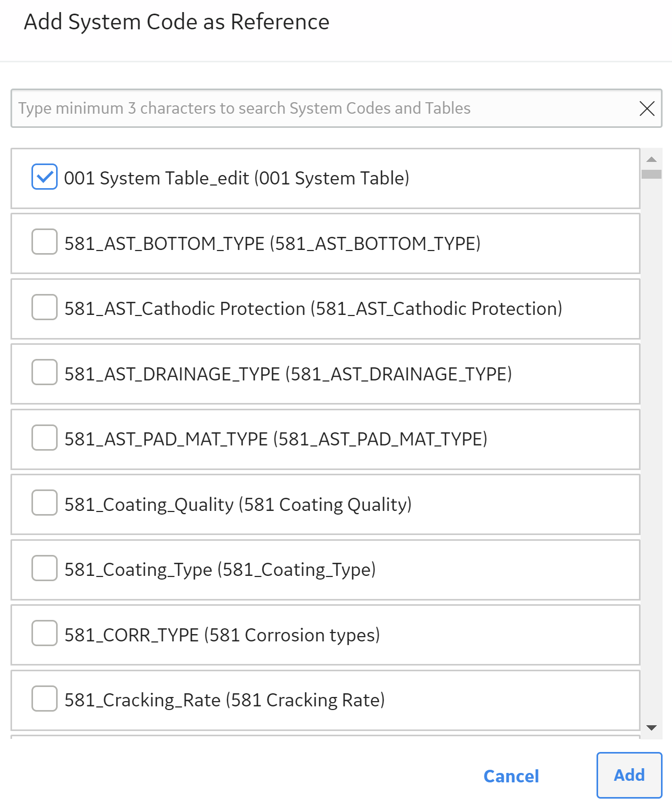Cancel the Add System Code dialog

coord(511,776)
